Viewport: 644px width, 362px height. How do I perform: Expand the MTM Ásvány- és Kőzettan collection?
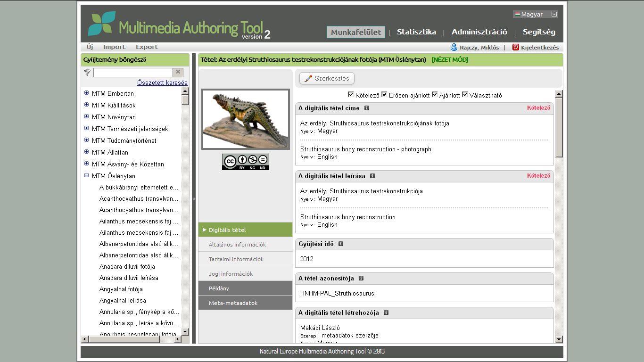click(86, 164)
